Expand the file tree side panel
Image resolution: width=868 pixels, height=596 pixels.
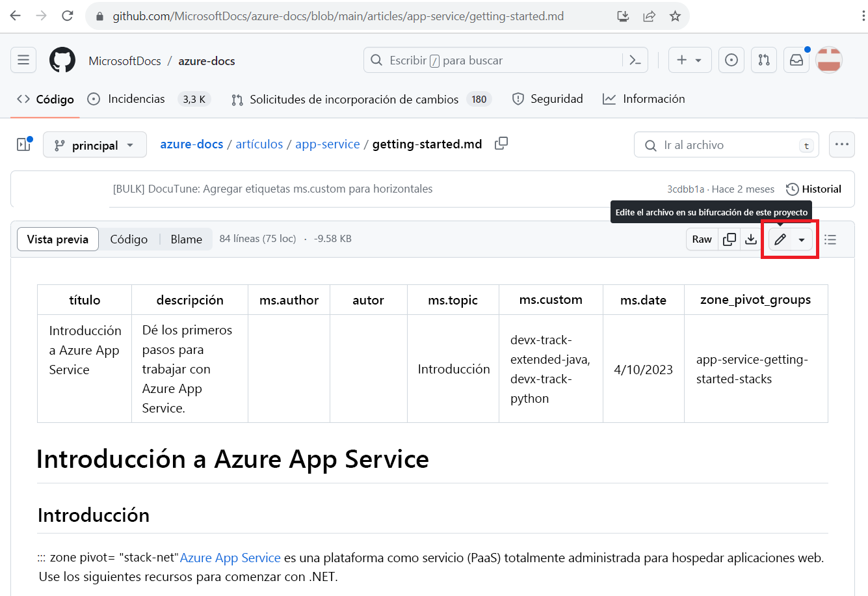[x=24, y=144]
